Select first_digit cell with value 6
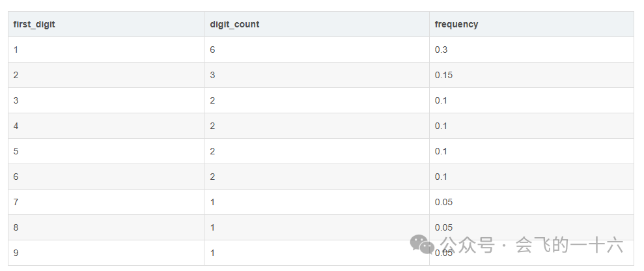Image resolution: width=644 pixels, height=271 pixels. (x=16, y=177)
